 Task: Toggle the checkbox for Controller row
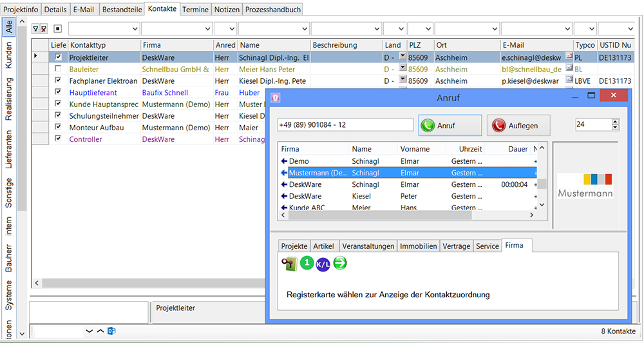click(x=59, y=138)
